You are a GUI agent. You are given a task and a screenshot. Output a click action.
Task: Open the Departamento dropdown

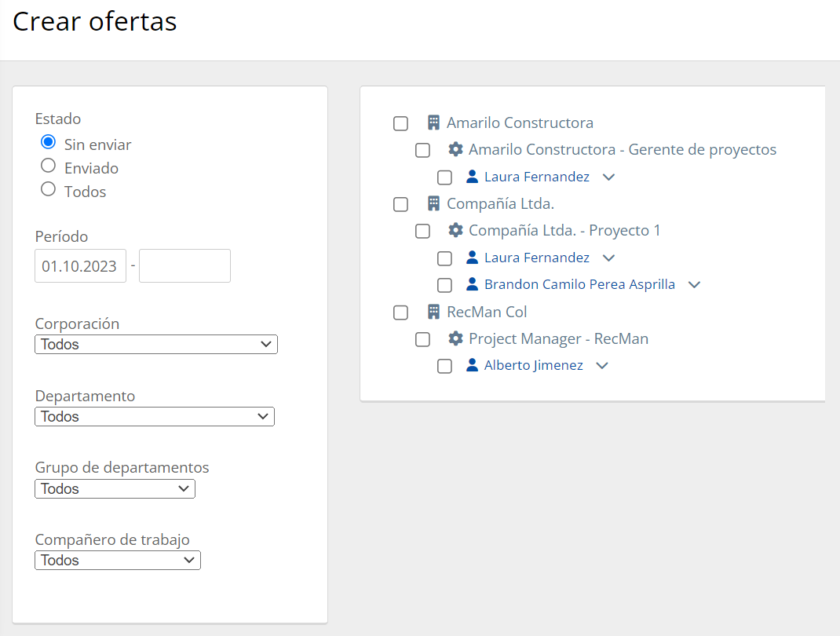[x=155, y=417]
